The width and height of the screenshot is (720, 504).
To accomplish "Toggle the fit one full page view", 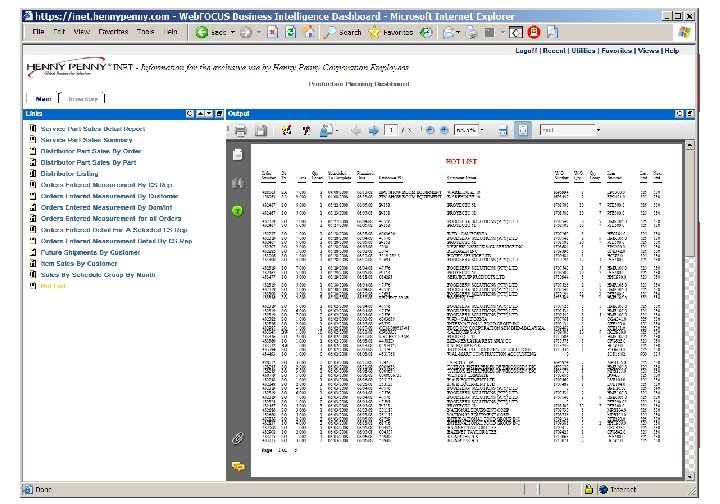I will pos(523,130).
